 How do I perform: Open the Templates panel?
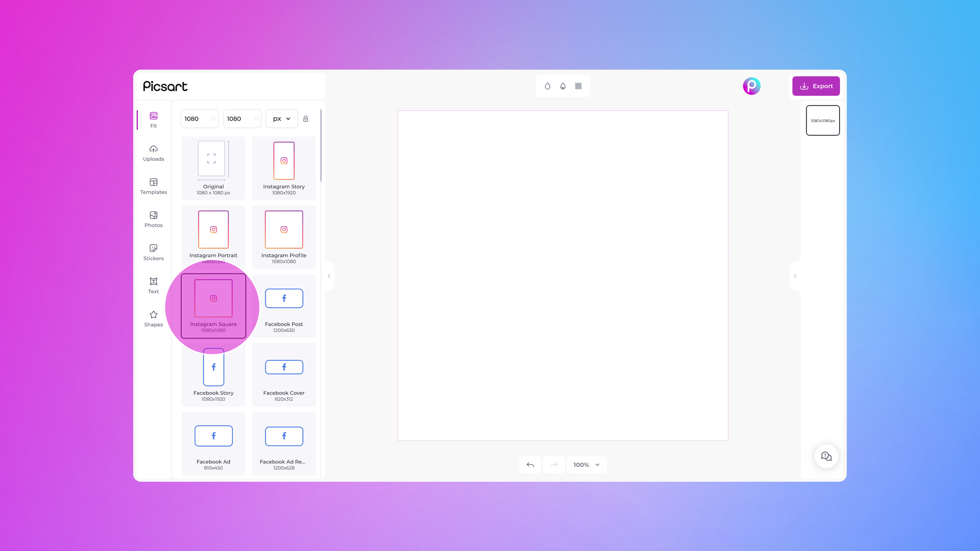(x=154, y=186)
